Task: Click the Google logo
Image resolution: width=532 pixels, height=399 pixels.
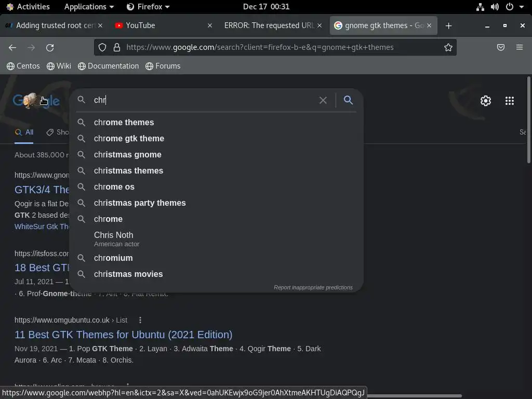Action: [36, 100]
